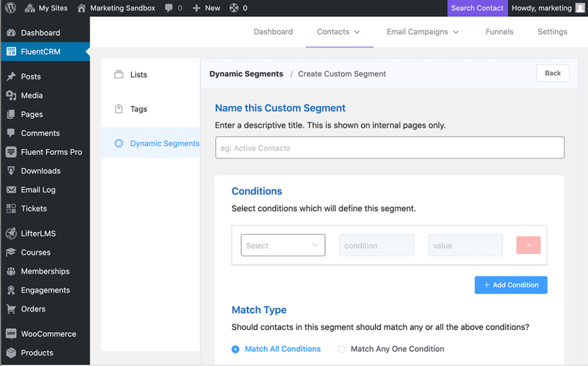Click the LifterLMS rocket icon
This screenshot has width=588, height=366.
pyautogui.click(x=11, y=233)
